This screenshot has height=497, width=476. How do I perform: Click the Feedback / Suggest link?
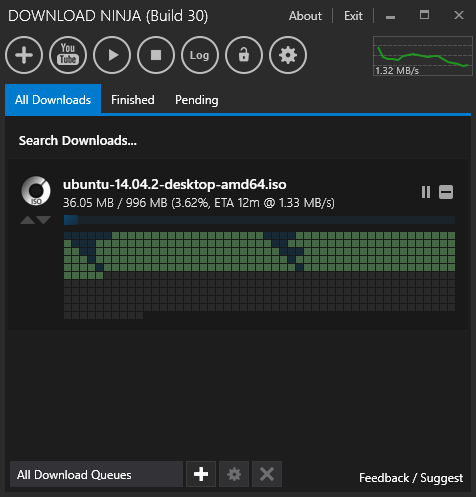pyautogui.click(x=411, y=478)
